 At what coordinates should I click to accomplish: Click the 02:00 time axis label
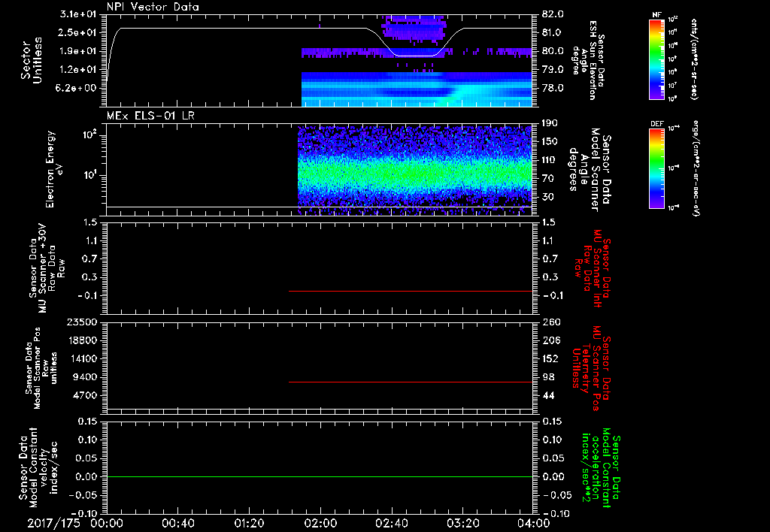[x=320, y=523]
